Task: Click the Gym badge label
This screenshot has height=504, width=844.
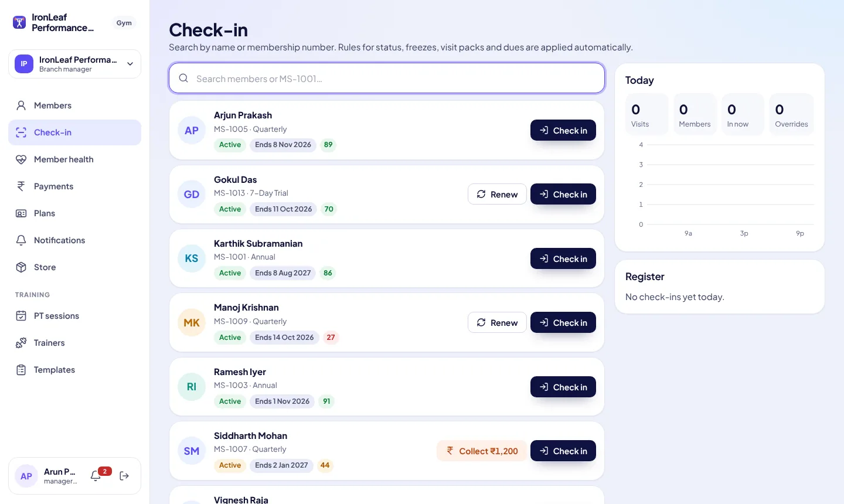Action: click(124, 23)
